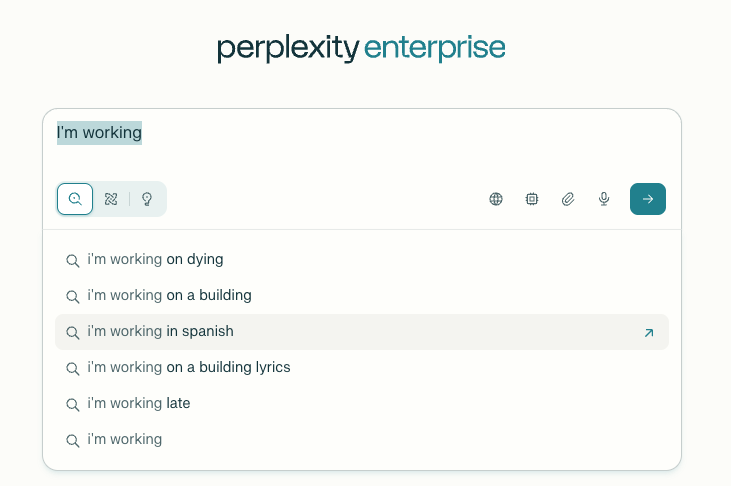Viewport: 731px width, 486px height.
Task: Submit query with the arrow button
Action: pos(648,199)
